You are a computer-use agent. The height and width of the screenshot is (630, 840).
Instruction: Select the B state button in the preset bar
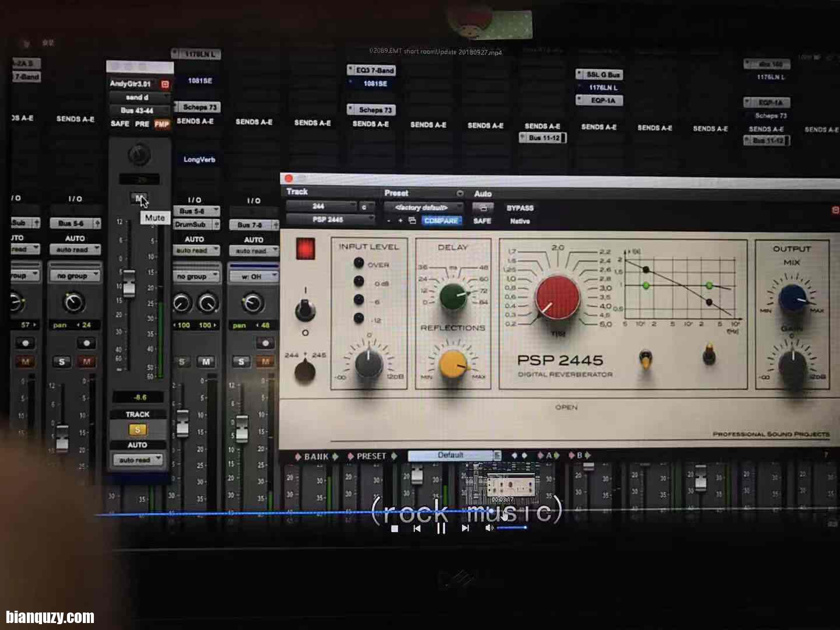coord(579,455)
